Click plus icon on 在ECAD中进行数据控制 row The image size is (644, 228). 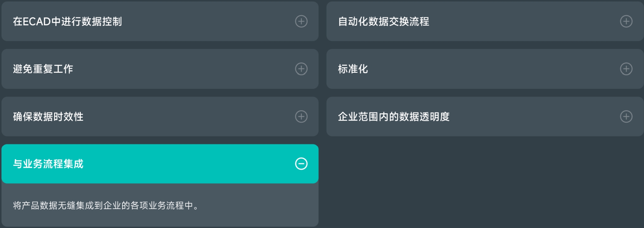click(x=301, y=21)
